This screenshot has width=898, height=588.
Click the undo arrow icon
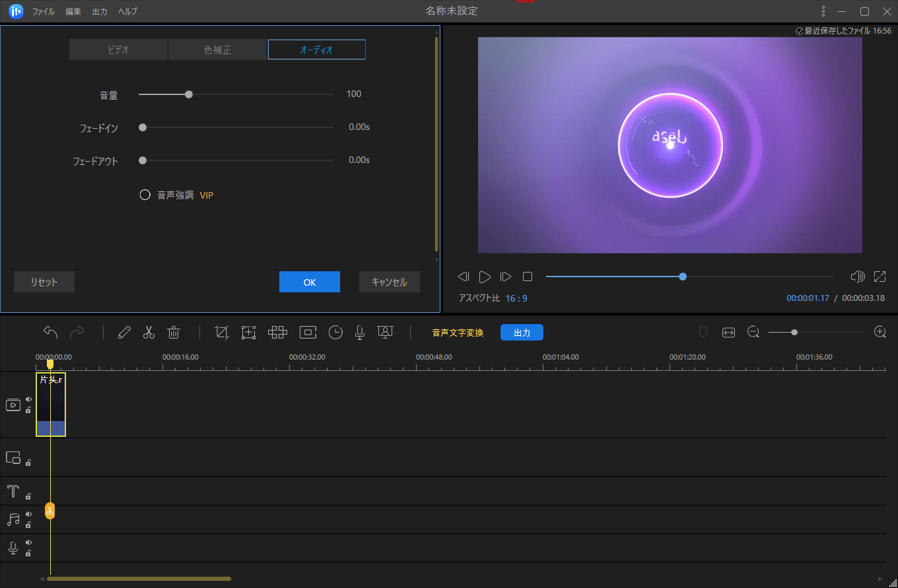pyautogui.click(x=50, y=333)
